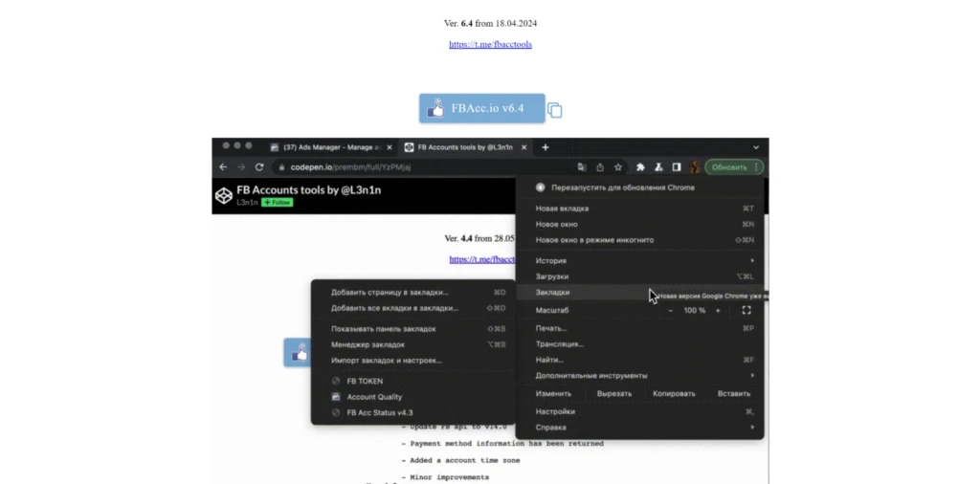Screen dimensions: 980x484
Task: Toggle Показывать панель закладок
Action: click(x=413, y=328)
